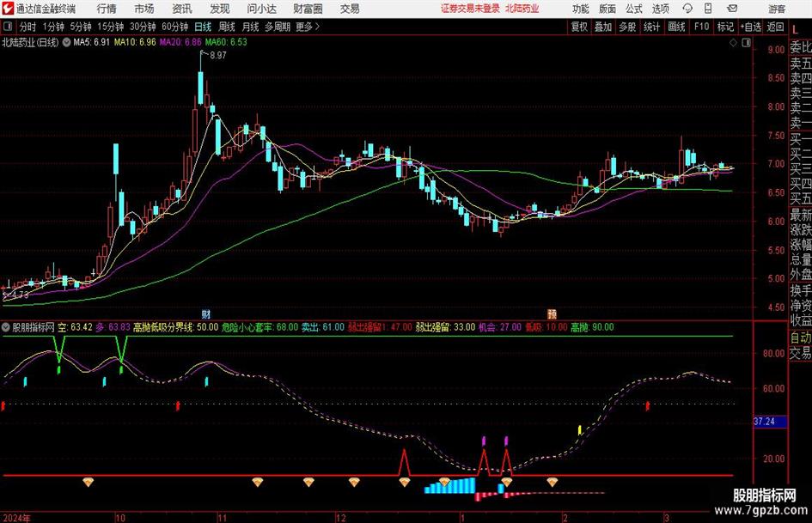The image size is (812, 523).
Task: Click 空: 63.42 indicator value
Action: click(75, 327)
